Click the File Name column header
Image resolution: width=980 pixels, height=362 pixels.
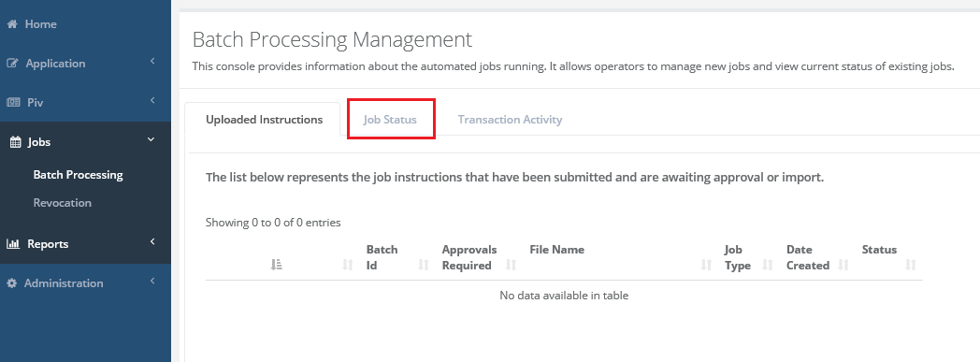click(557, 250)
